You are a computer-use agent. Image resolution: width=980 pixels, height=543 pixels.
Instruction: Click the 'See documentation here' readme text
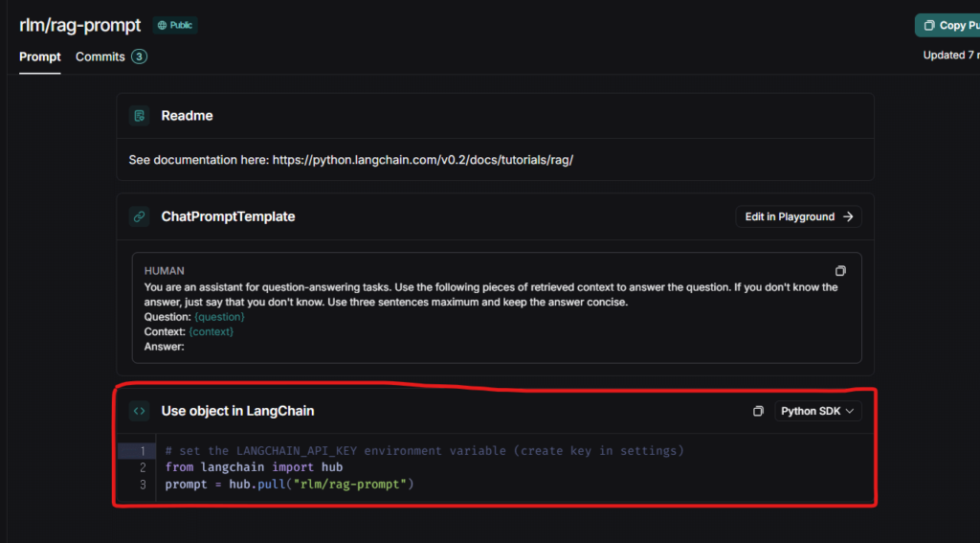(350, 160)
